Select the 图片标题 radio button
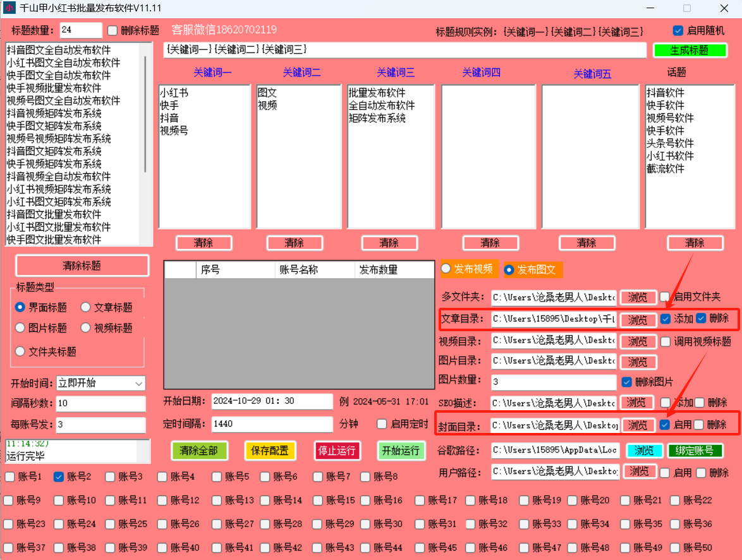Image resolution: width=742 pixels, height=560 pixels. [x=20, y=327]
